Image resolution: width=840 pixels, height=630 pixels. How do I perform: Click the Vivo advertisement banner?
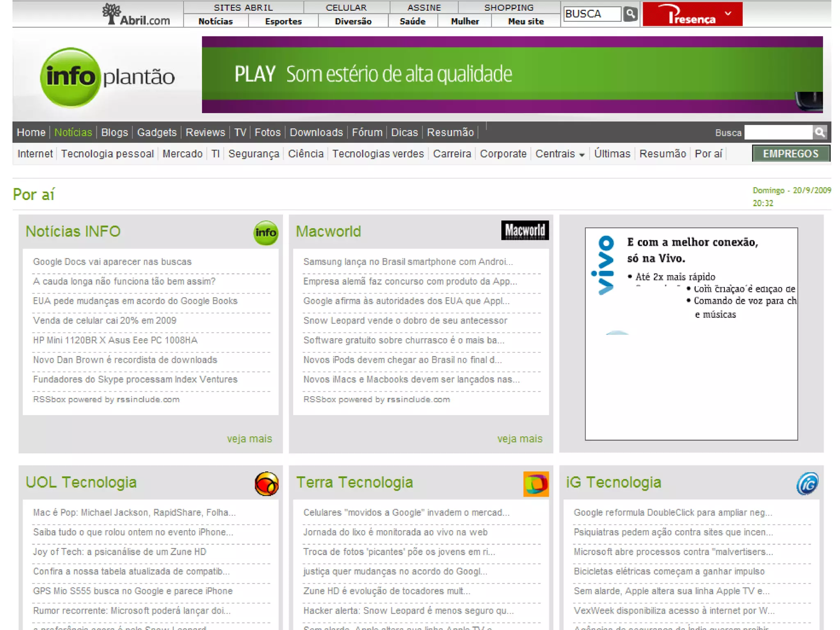point(691,333)
